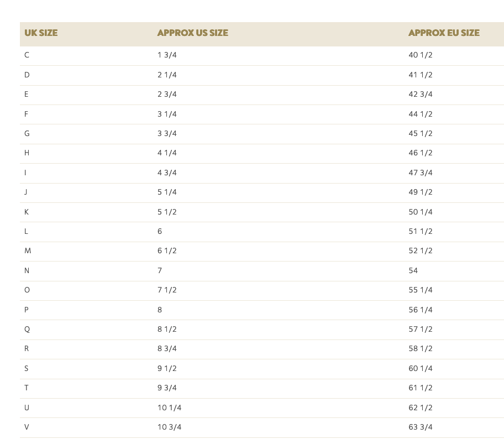
Task: Click the US size 7 cell
Action: [x=160, y=271]
